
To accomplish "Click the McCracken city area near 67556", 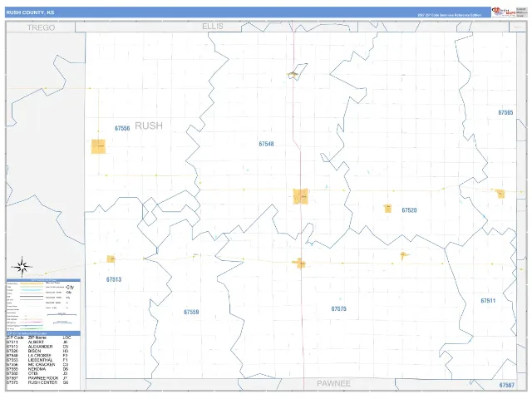I will [98, 146].
